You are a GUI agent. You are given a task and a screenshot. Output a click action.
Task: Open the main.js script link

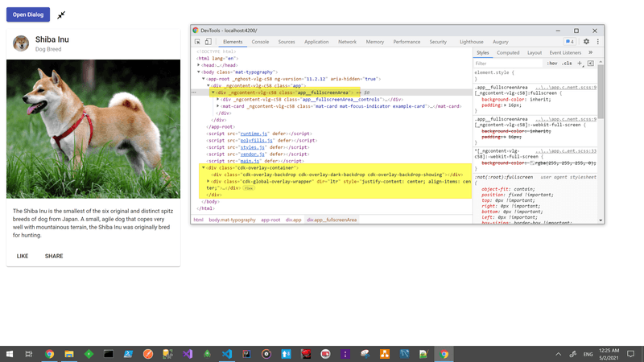pyautogui.click(x=250, y=161)
